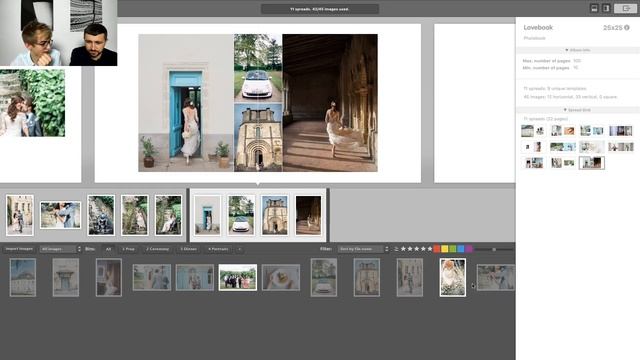
Task: Select first couple-in-street thumbnail in spread strip
Action: [20, 215]
